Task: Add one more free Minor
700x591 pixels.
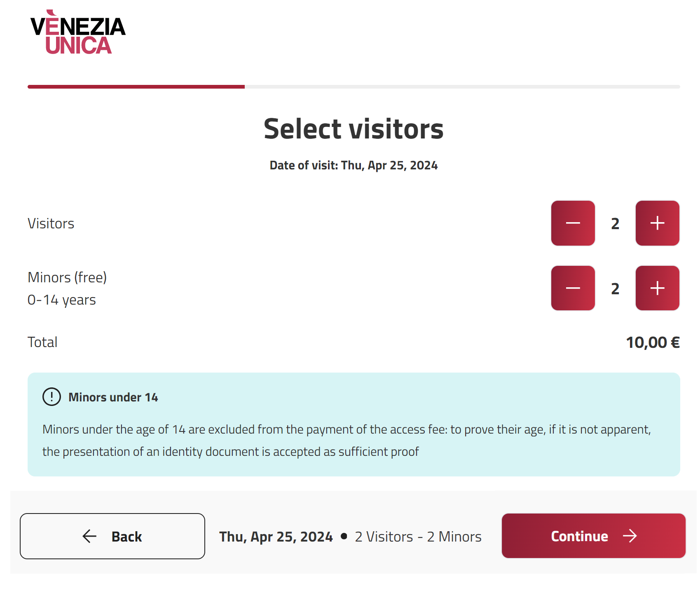Action: coord(657,288)
